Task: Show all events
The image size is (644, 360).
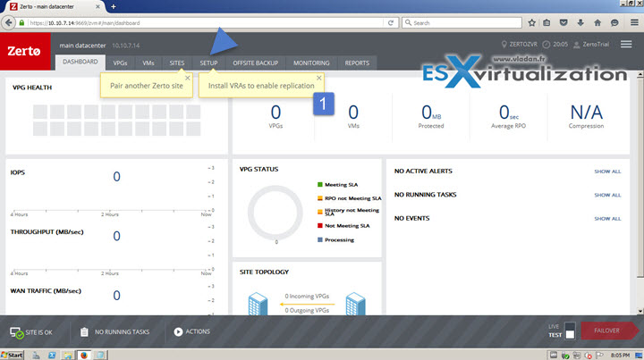Action: pyautogui.click(x=607, y=219)
